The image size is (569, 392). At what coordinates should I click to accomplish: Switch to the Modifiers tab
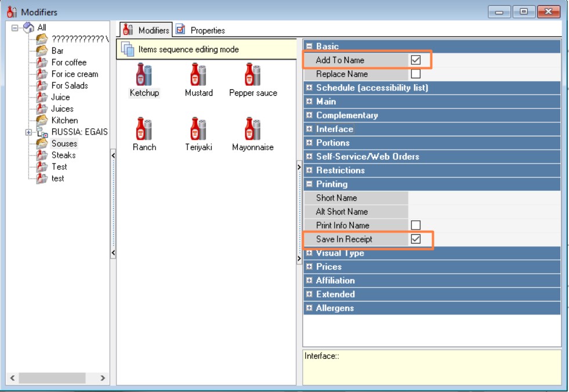click(x=146, y=30)
